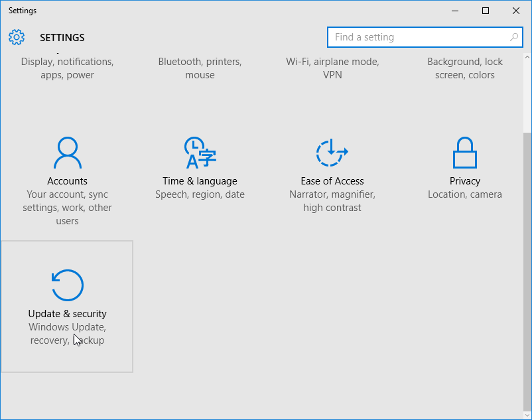The height and width of the screenshot is (420, 532).
Task: Click Windows Update, recovery, backup description
Action: click(67, 333)
